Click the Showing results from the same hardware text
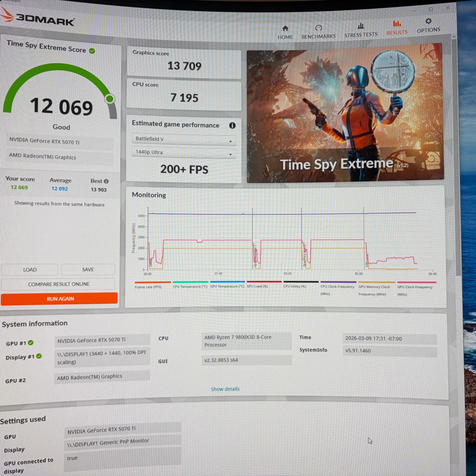 pos(59,204)
